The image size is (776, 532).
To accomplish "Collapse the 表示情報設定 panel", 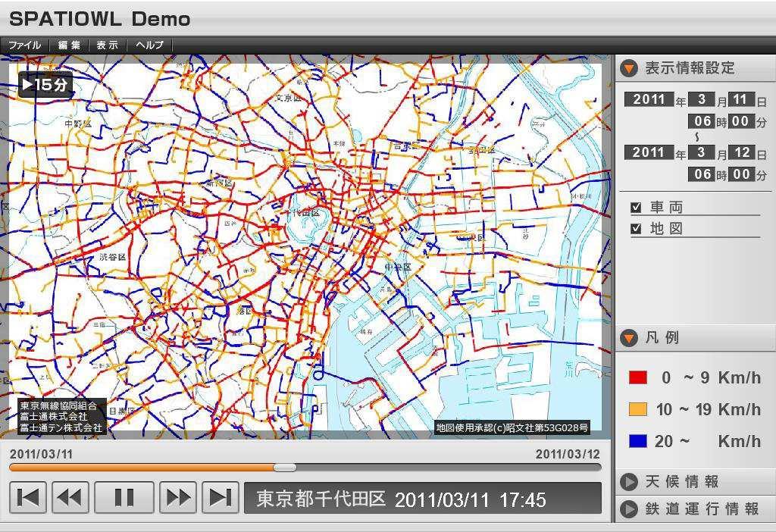I will click(x=630, y=68).
